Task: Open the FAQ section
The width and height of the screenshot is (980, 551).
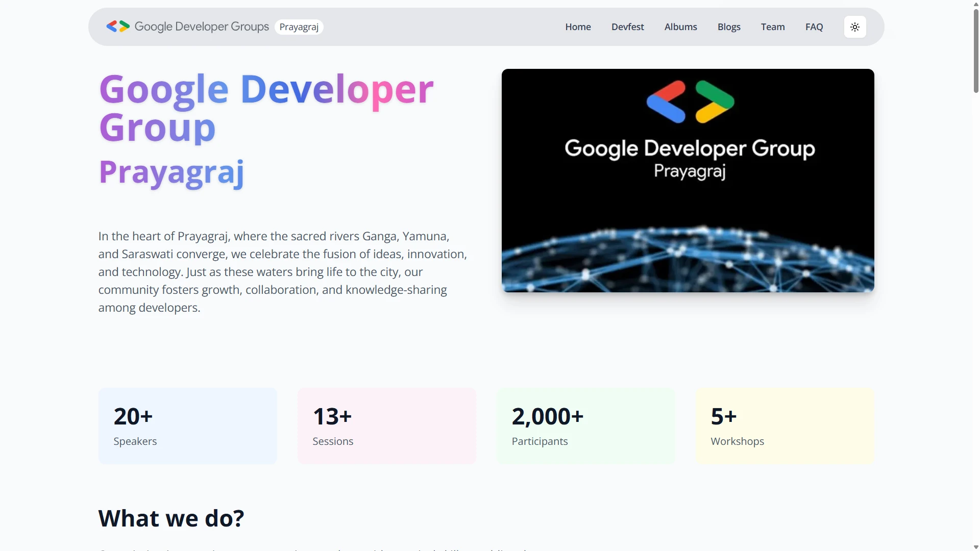Action: pyautogui.click(x=814, y=27)
